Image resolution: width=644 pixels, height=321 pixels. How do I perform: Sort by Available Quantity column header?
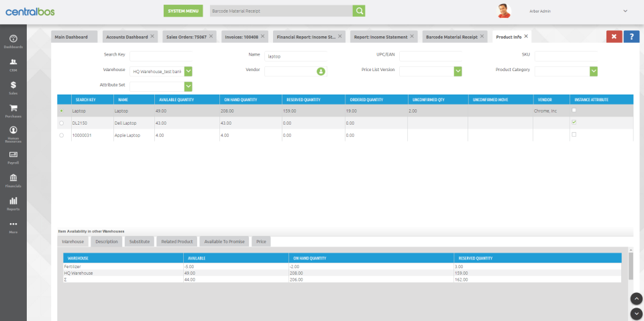187,100
